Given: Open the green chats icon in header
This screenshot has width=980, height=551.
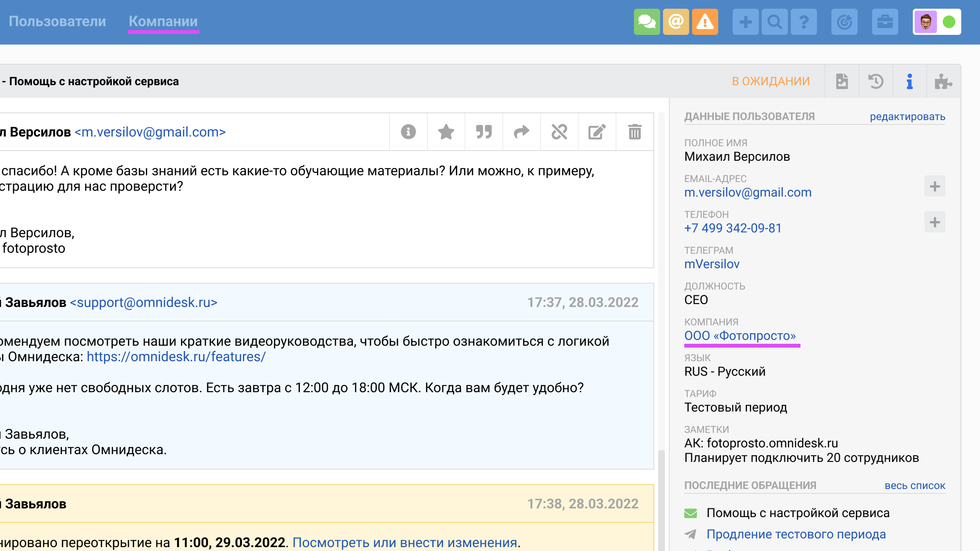Looking at the screenshot, I should pyautogui.click(x=647, y=22).
